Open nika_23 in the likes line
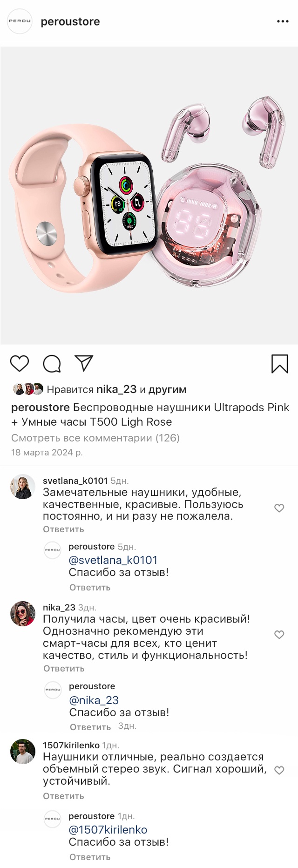Image resolution: width=298 pixels, height=868 pixels. pos(116,389)
